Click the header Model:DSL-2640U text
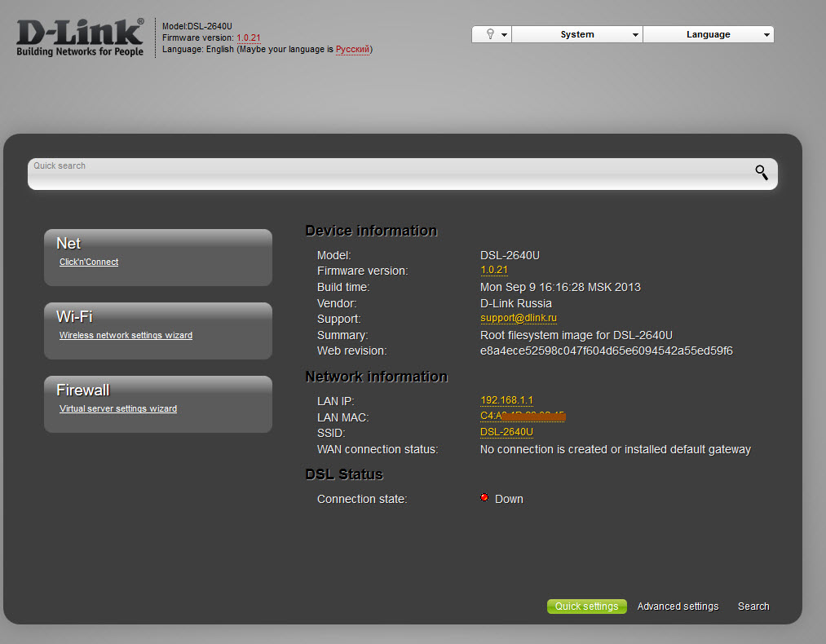The height and width of the screenshot is (644, 826). 197,26
